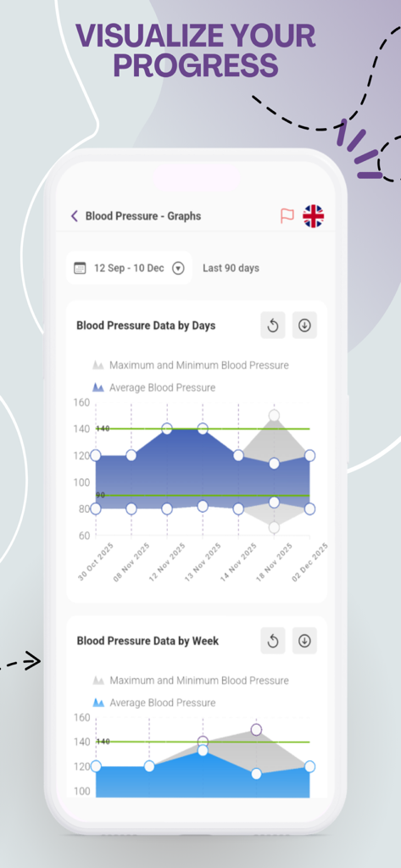Select the 12 Nov 2025 upper data point
The image size is (401, 868).
167,428
